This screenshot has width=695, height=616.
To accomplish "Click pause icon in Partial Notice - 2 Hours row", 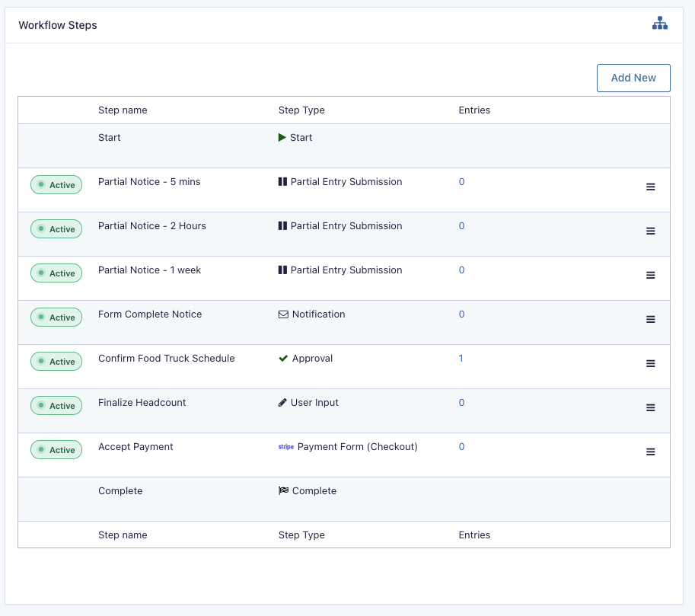I will click(282, 225).
